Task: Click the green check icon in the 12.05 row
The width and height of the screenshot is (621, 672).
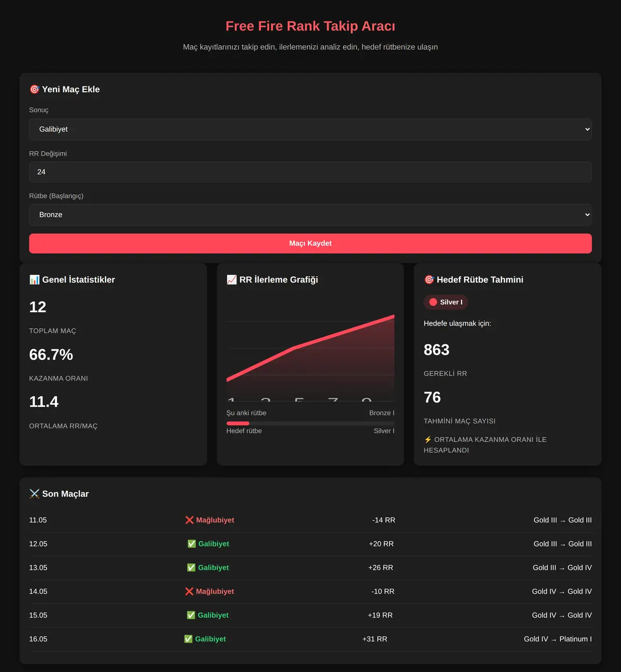Action: pyautogui.click(x=191, y=544)
